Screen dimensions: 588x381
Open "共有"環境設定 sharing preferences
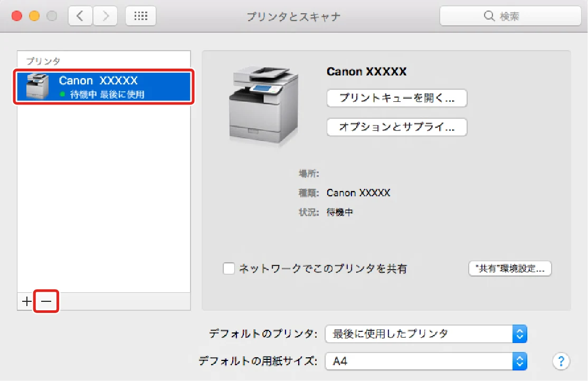point(510,269)
